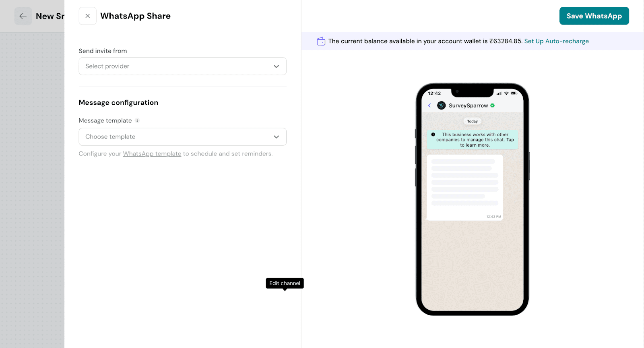
Task: Click the back arrow beside New Survey title
Action: [x=23, y=16]
